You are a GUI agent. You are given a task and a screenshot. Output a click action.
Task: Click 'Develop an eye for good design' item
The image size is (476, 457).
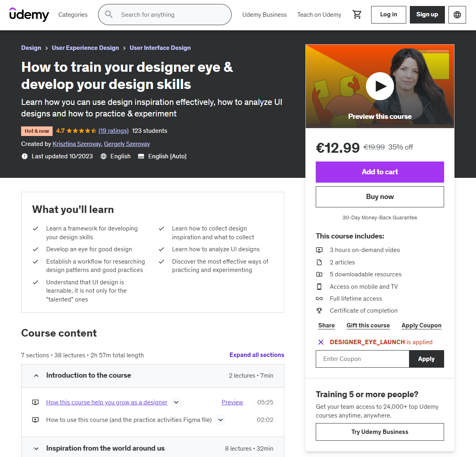[89, 249]
